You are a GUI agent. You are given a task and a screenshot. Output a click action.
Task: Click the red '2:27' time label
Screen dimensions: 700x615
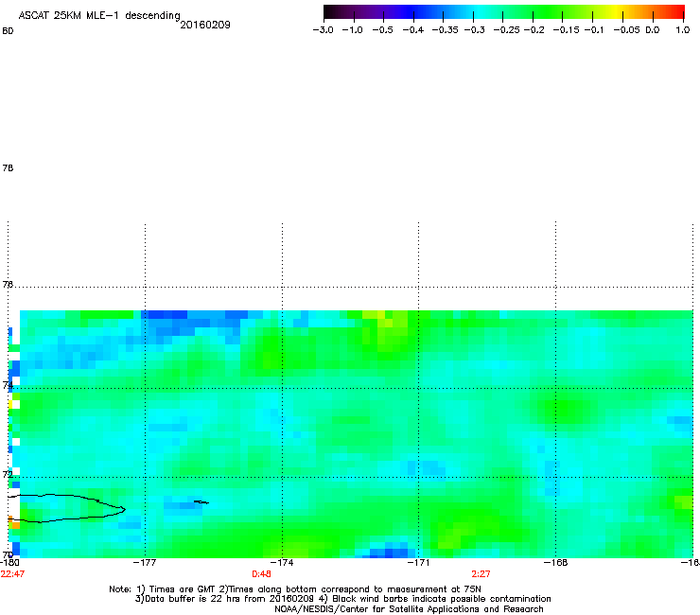pyautogui.click(x=481, y=574)
